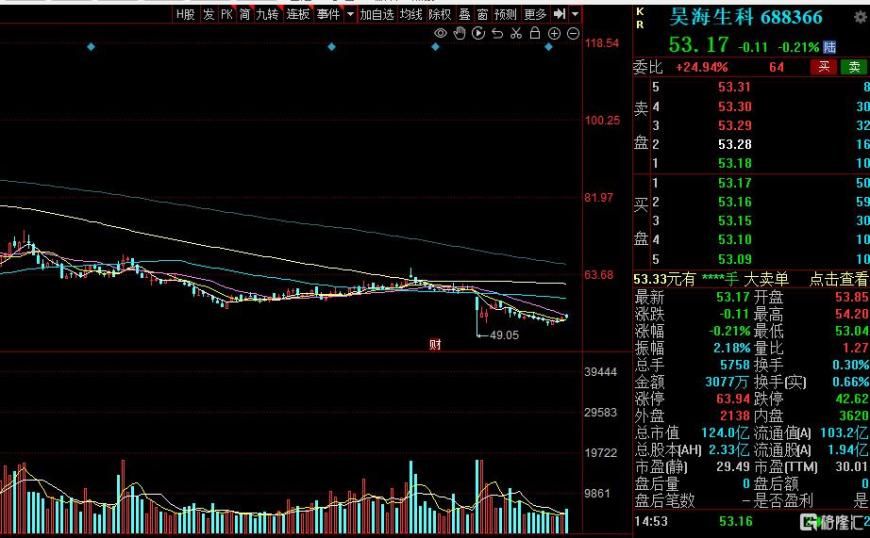Toggle the 均线 moving average display
This screenshot has height=538, width=870.
[411, 14]
